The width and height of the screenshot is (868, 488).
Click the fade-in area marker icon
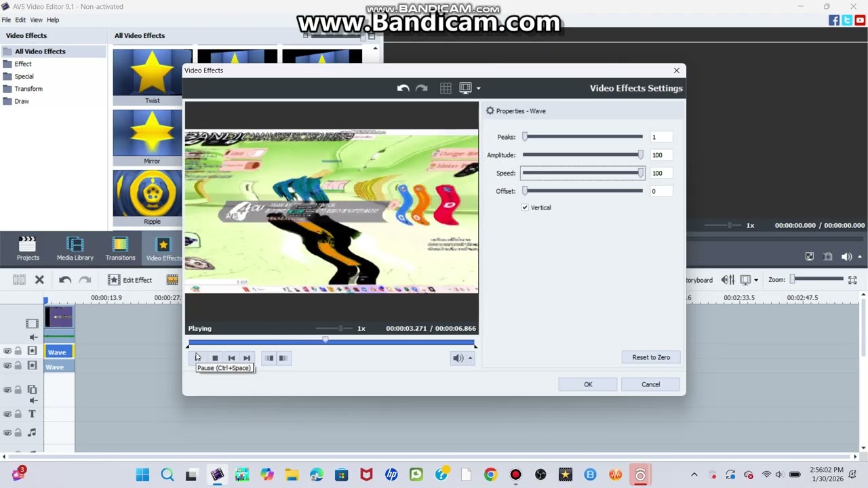tap(269, 358)
